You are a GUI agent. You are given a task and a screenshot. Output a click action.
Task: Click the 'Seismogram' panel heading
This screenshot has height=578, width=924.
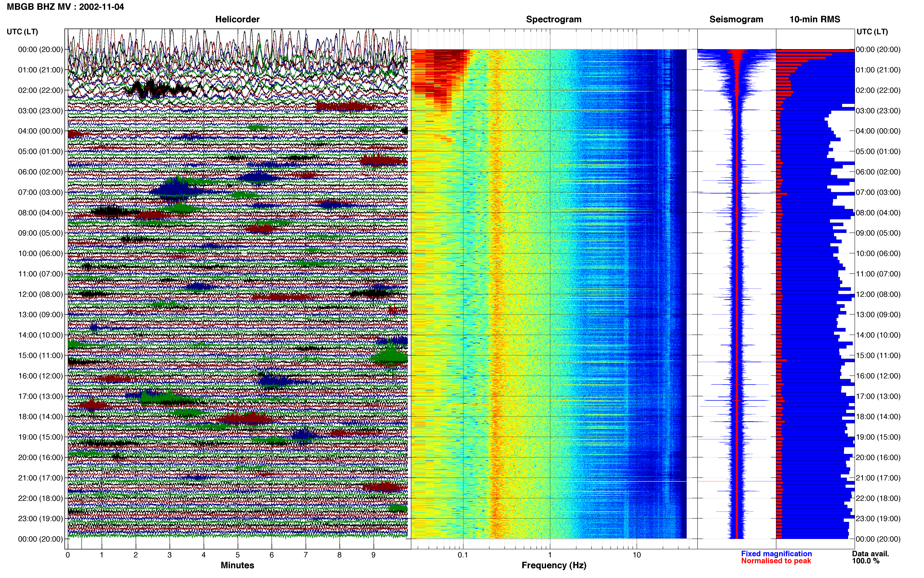coord(736,19)
